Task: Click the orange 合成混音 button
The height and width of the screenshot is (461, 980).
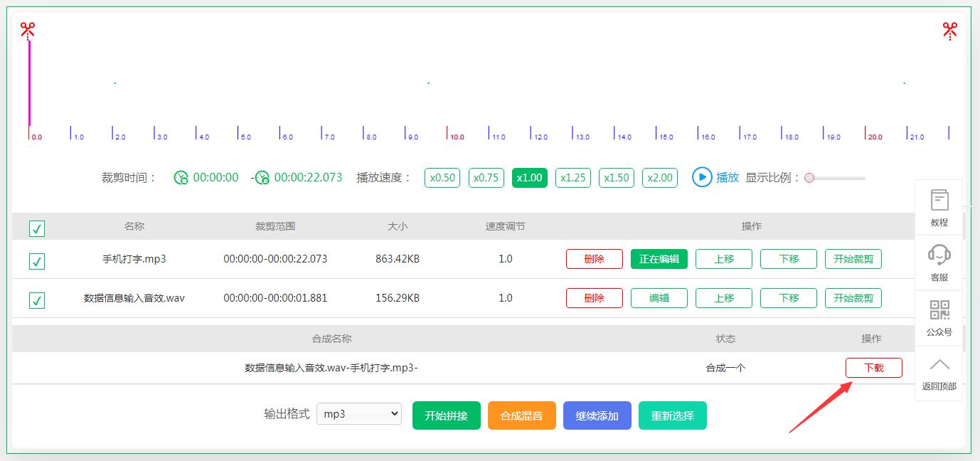Action: click(x=521, y=416)
